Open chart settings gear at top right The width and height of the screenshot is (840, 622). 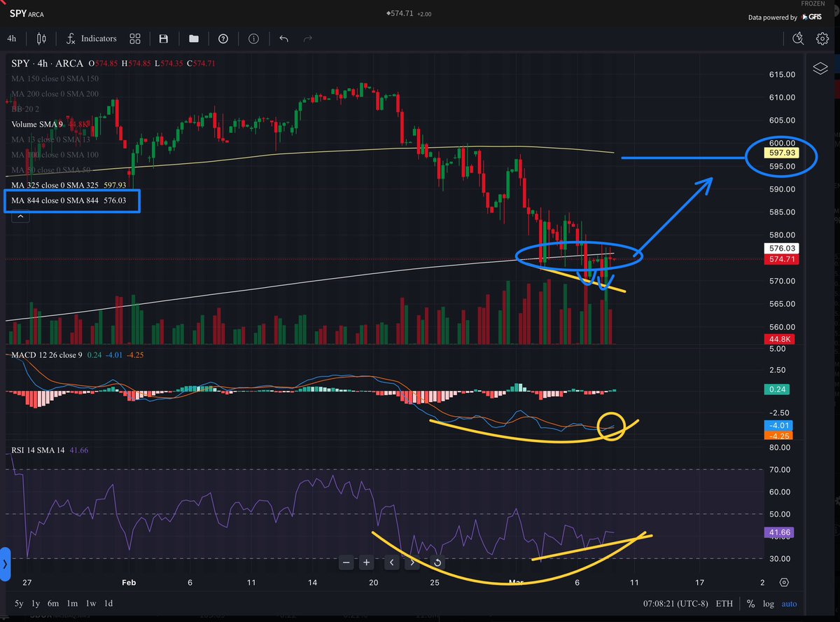coord(822,39)
